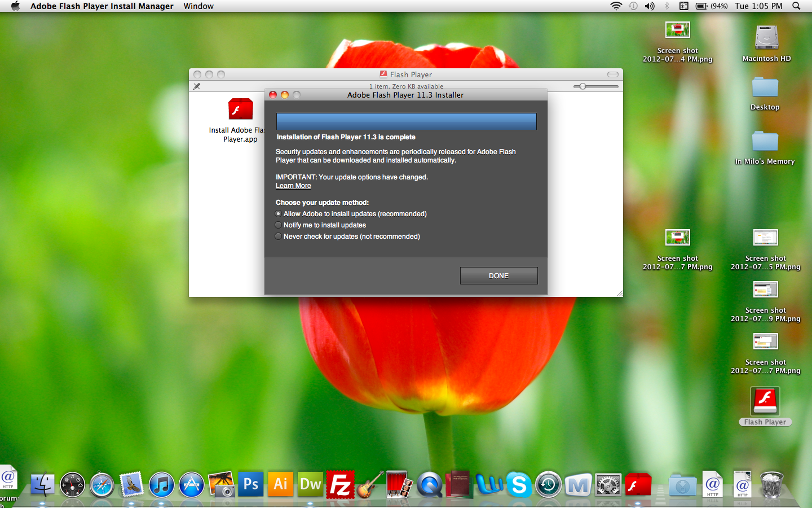Launch Dreamweaver from the Dock

click(x=311, y=484)
